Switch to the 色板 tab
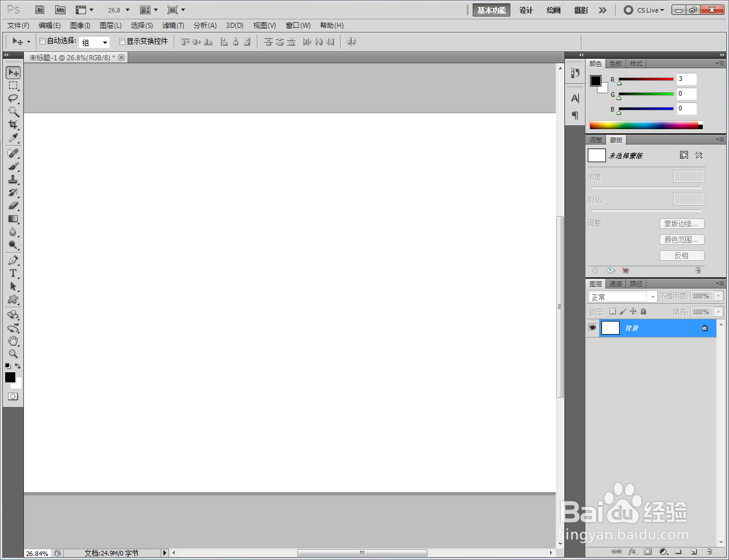This screenshot has height=560, width=729. tap(616, 64)
